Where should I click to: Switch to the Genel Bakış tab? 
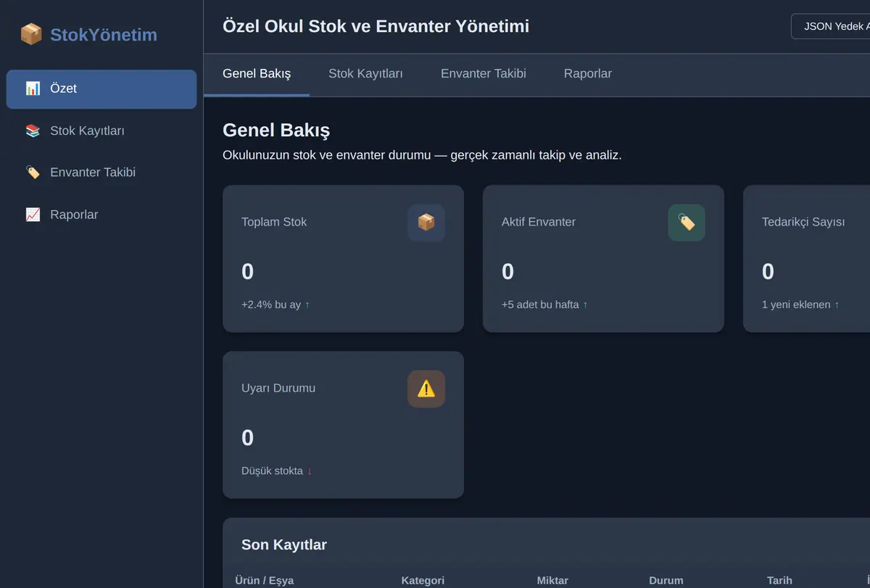[x=257, y=74]
